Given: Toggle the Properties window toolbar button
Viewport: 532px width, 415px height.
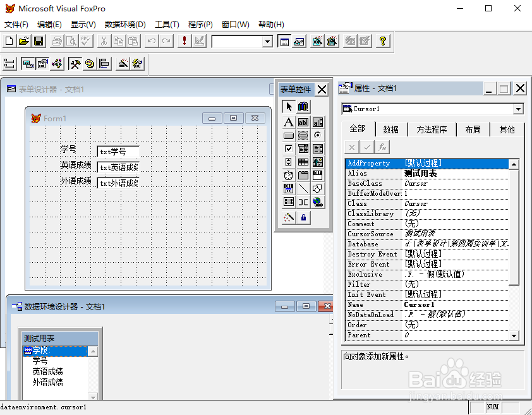Looking at the screenshot, I should click(x=42, y=63).
